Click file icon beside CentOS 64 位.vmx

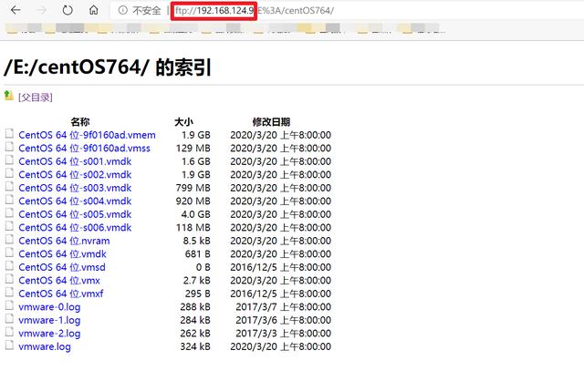9,279
